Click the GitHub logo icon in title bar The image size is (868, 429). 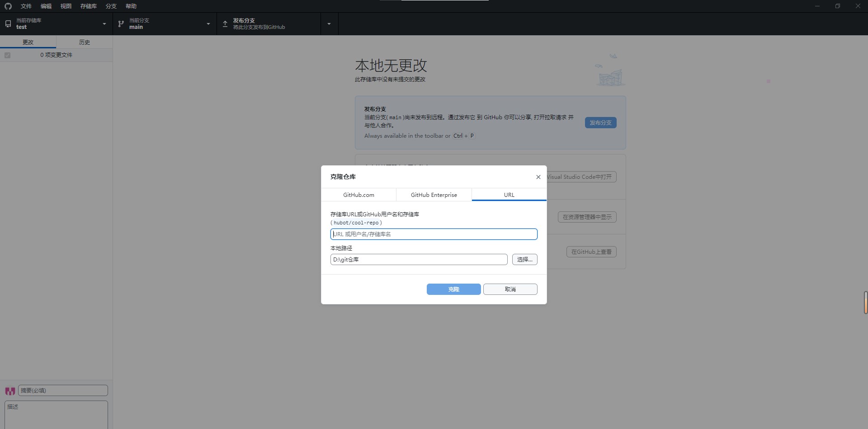click(8, 6)
